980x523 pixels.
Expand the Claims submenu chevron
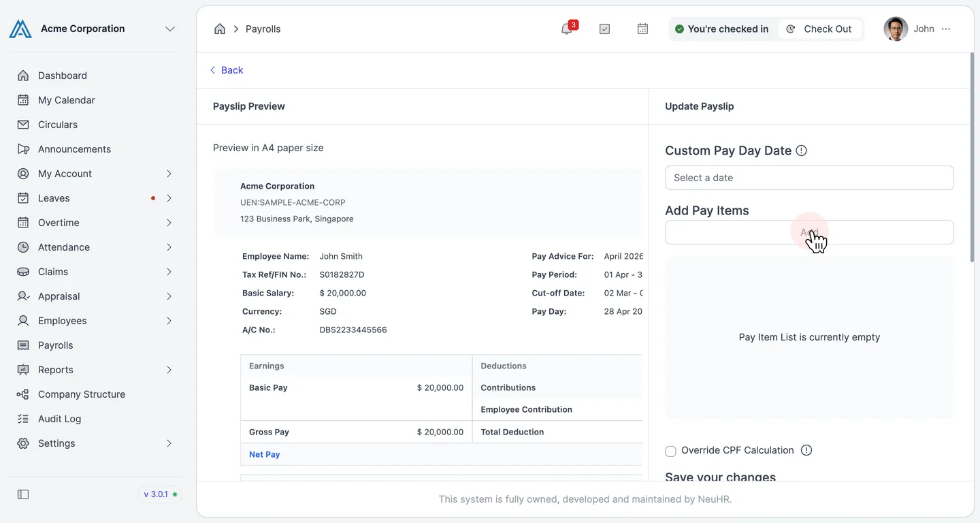[x=169, y=272]
